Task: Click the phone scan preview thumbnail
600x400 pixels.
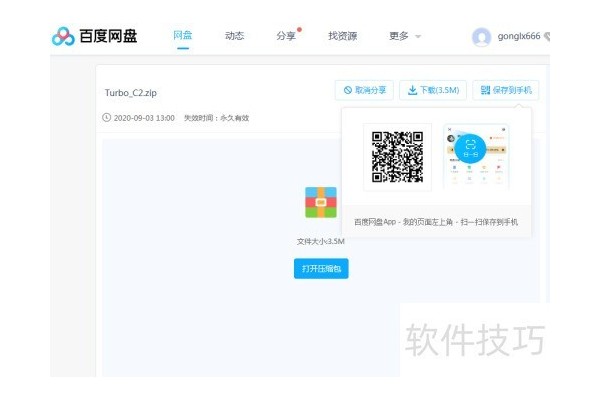Action: [x=476, y=157]
